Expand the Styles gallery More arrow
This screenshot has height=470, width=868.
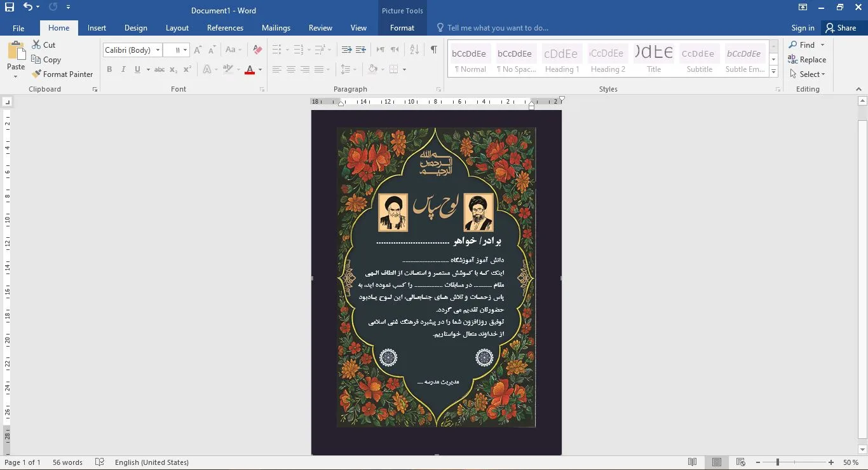point(773,72)
